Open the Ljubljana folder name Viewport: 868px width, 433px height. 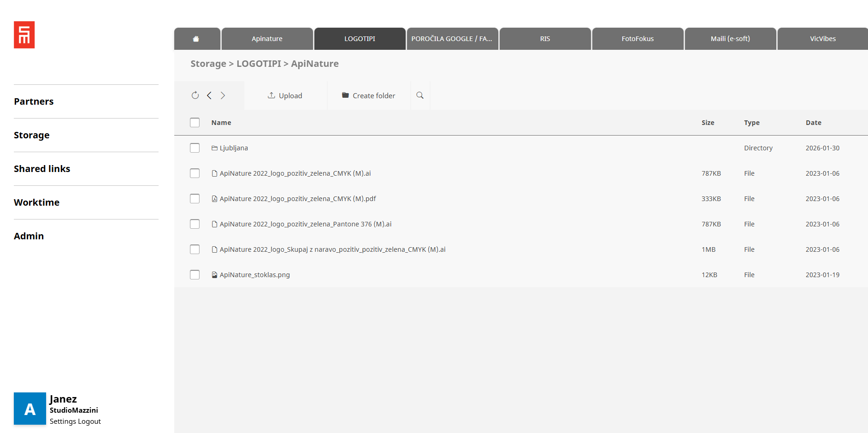(234, 148)
